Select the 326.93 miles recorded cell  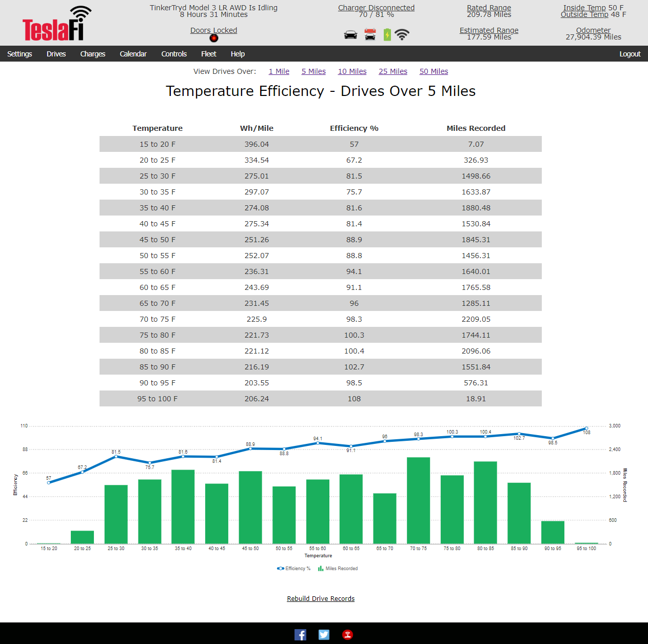[x=476, y=160]
